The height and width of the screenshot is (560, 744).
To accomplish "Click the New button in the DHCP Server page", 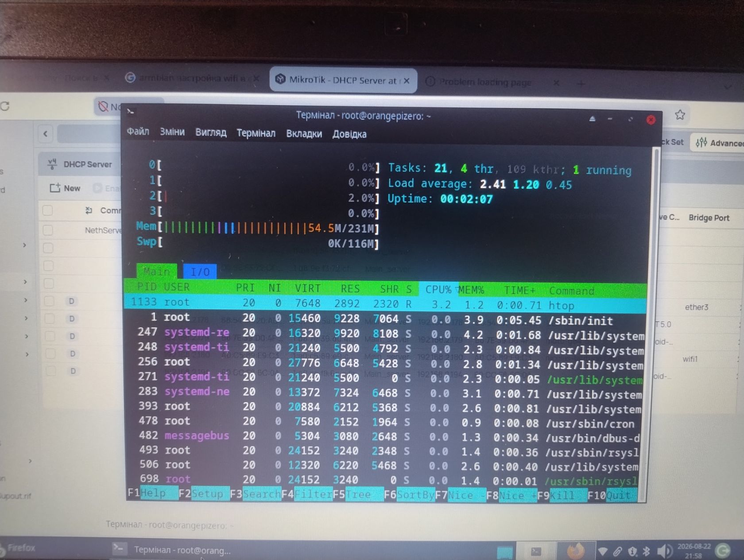I will pos(65,188).
